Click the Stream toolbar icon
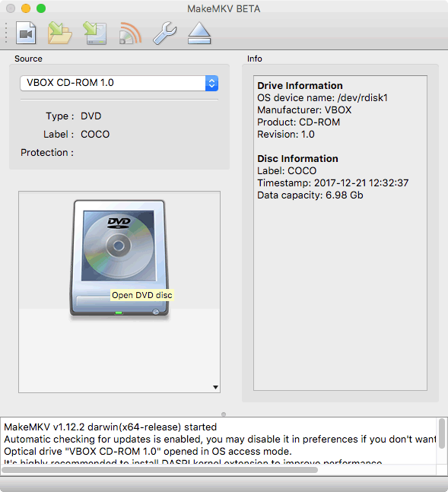Screen dimensions: 448x492 tap(130, 33)
